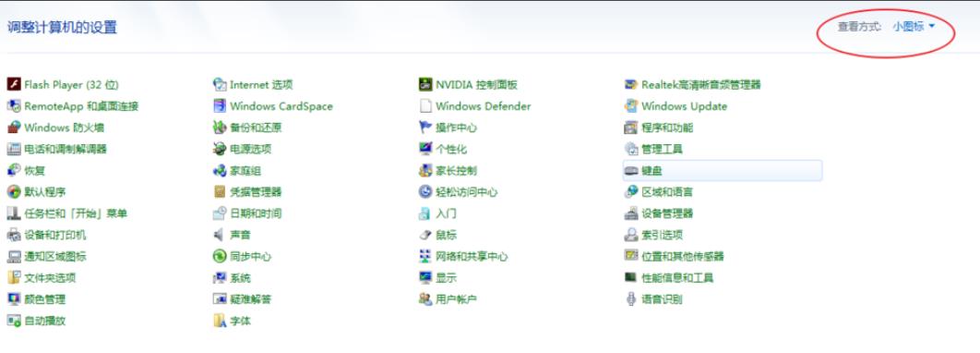This screenshot has width=980, height=353.
Task: Open the 系统 icon
Action: [x=220, y=277]
